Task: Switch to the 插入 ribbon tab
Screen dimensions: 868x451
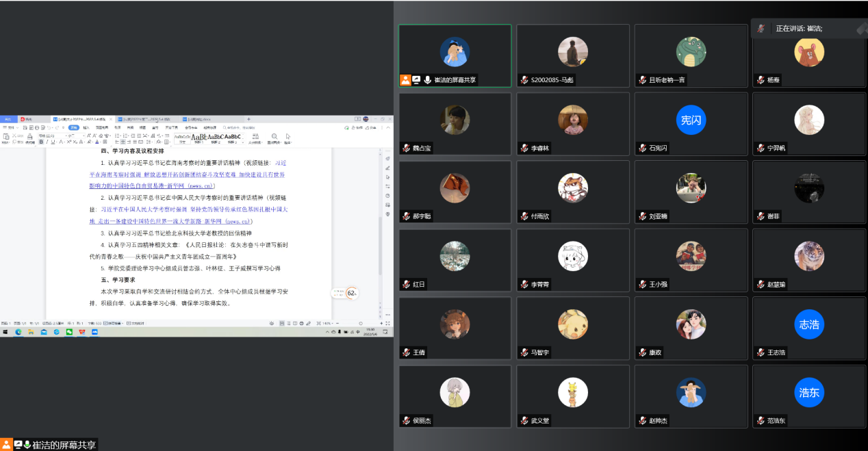Action: (86, 127)
